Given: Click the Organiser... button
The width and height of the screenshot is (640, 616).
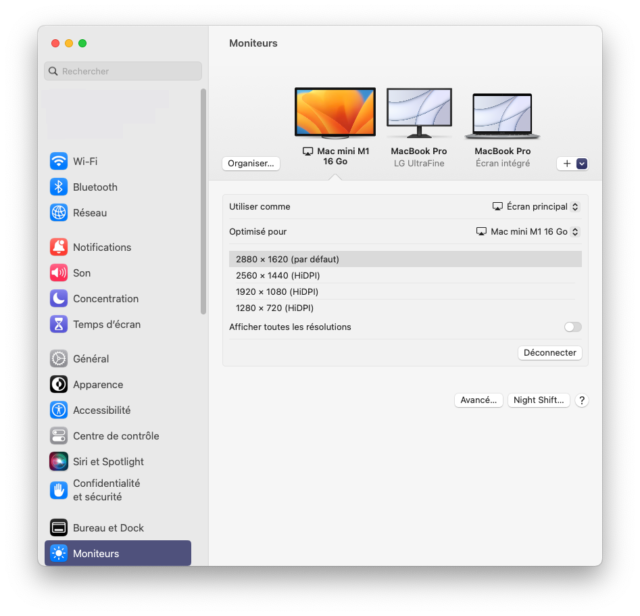Looking at the screenshot, I should [251, 163].
